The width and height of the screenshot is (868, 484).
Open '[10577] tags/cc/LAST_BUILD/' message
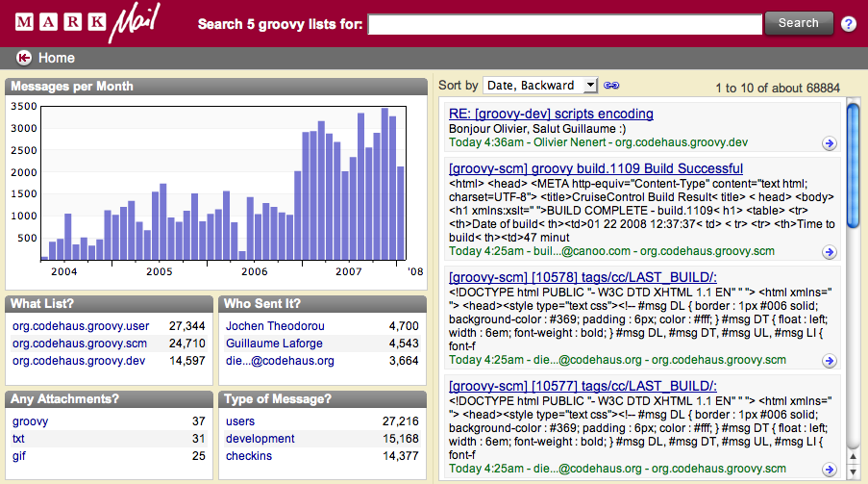(583, 386)
